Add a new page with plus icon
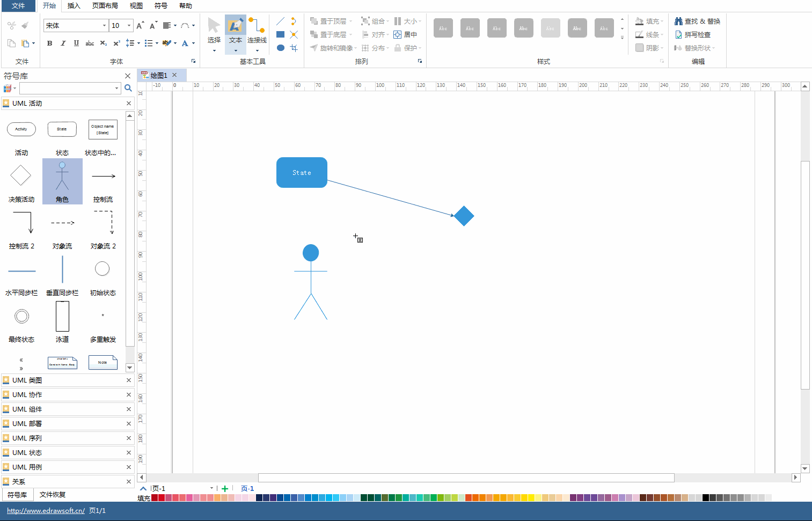Viewport: 812px width, 521px height. 225,489
